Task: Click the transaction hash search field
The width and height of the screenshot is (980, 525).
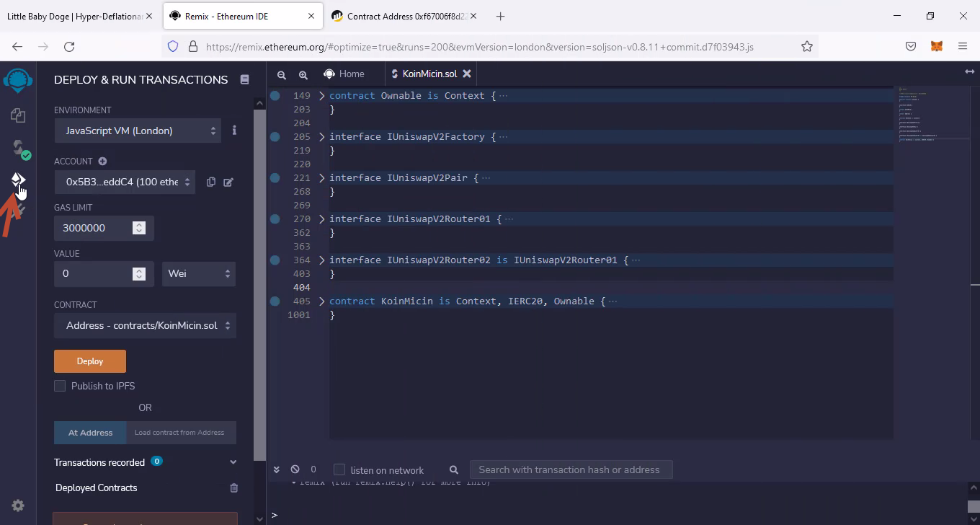Action: [x=570, y=469]
